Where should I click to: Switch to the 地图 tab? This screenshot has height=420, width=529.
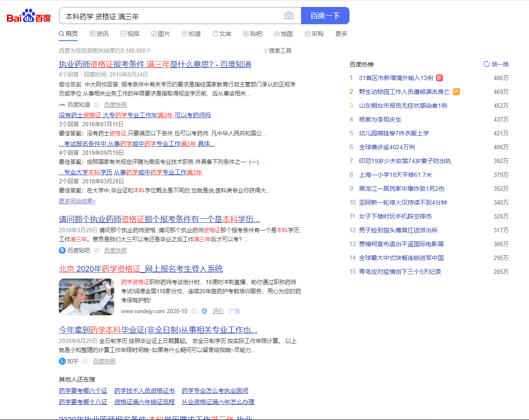pyautogui.click(x=283, y=34)
